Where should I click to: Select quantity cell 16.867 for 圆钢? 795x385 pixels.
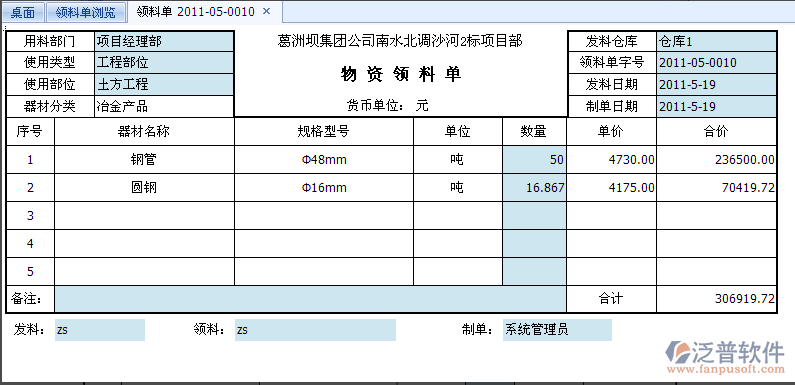pos(534,188)
